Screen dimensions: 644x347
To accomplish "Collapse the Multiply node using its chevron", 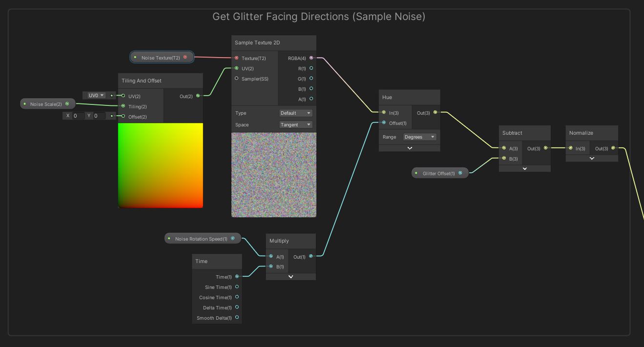I will [x=291, y=276].
